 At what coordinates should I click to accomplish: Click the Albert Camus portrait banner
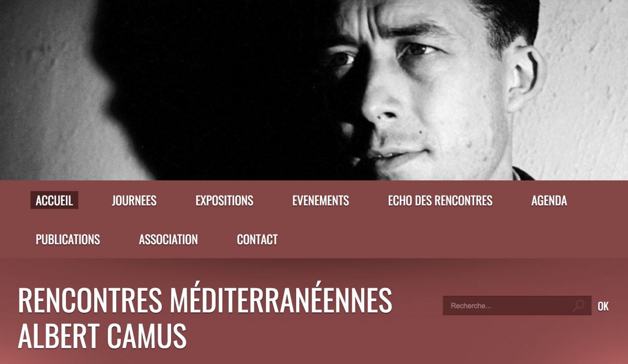[314, 90]
